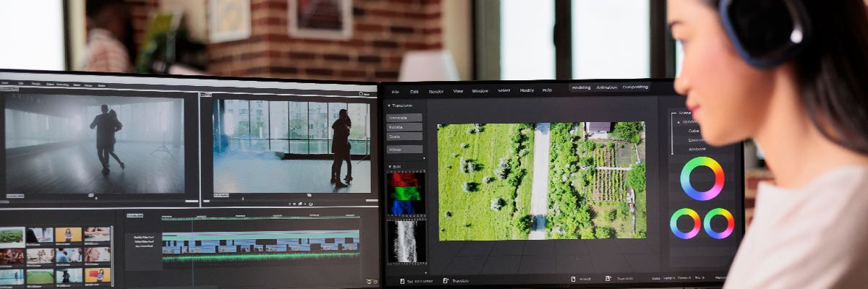
Task: Click the source preview with dancers in dark room
Action: pyautogui.click(x=94, y=144)
